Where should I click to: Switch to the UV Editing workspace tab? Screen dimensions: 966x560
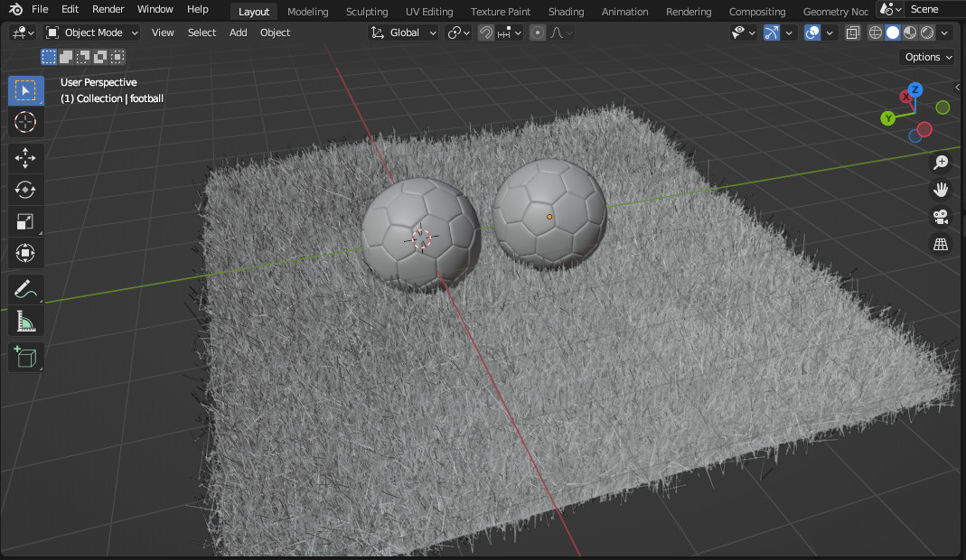coord(429,12)
